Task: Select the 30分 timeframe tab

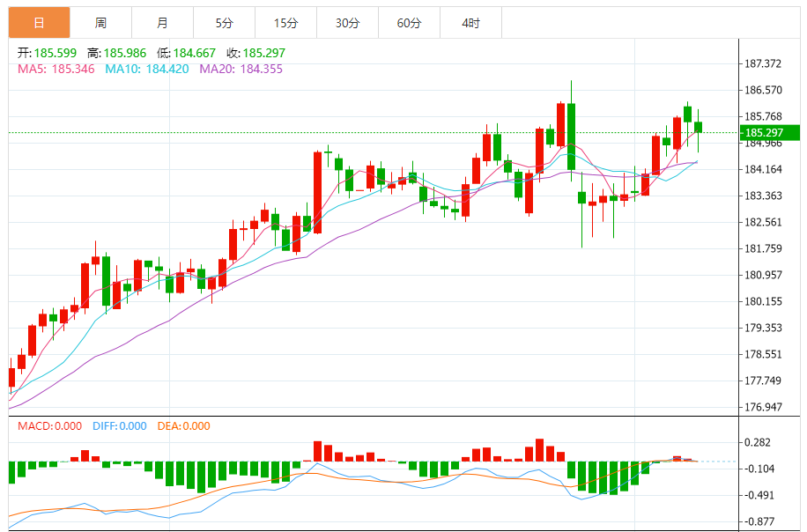Action: click(x=347, y=23)
